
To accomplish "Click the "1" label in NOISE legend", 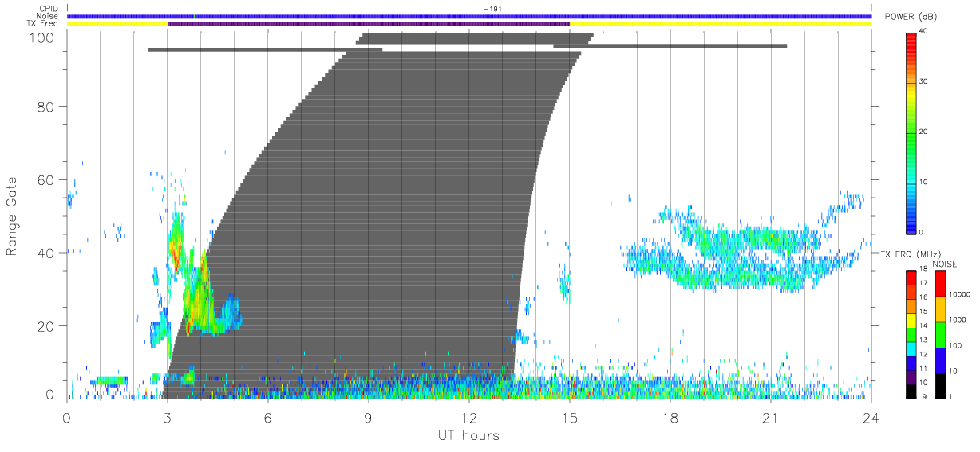I will [952, 396].
